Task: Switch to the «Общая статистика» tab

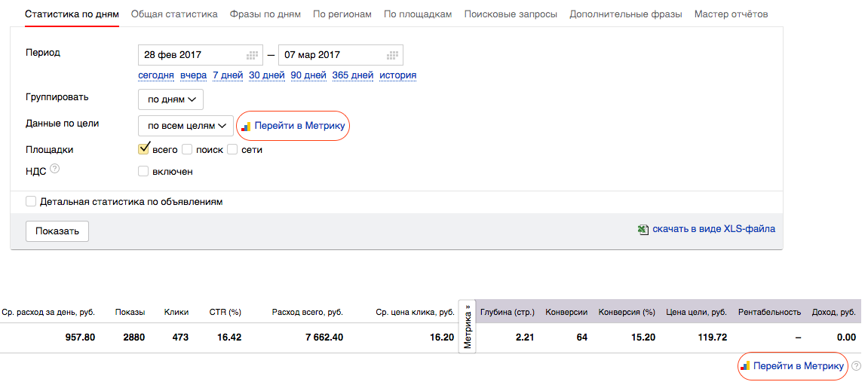Action: coord(174,14)
